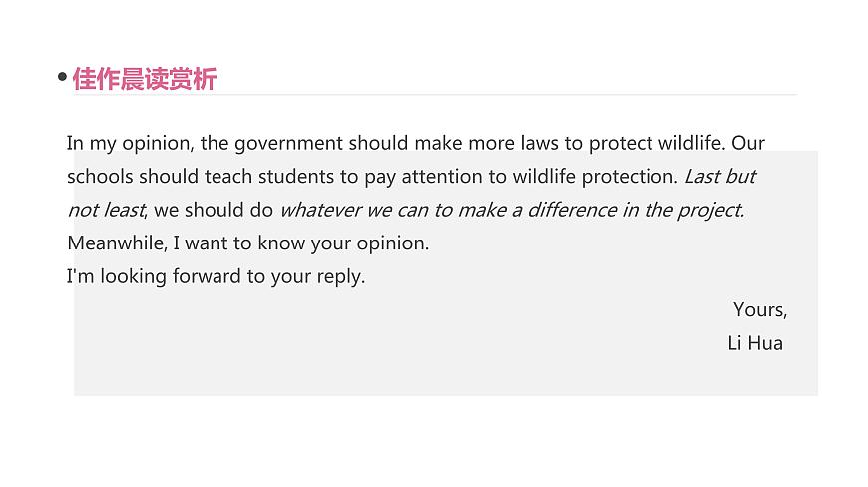
Task: Click the word 'schools' starting second line
Action: pyautogui.click(x=100, y=176)
